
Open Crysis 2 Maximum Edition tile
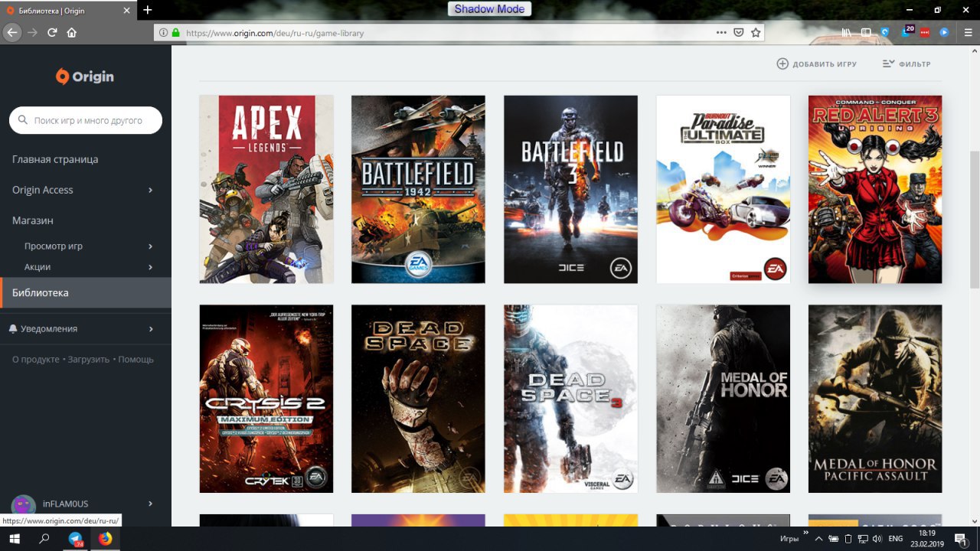pos(266,399)
